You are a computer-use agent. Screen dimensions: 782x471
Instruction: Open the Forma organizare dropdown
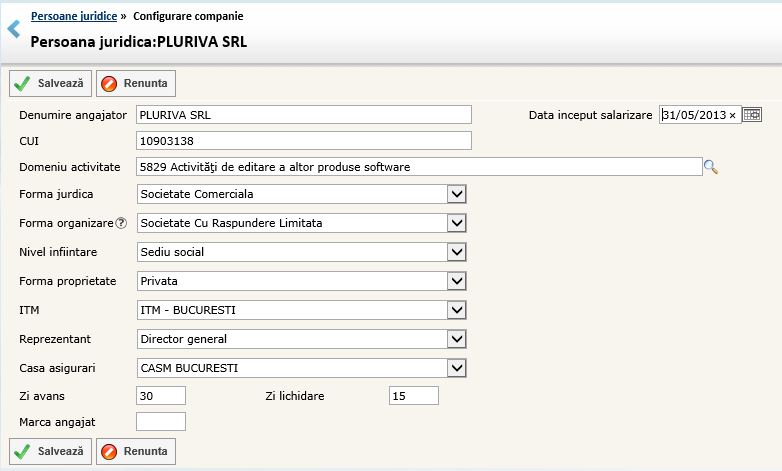point(457,223)
